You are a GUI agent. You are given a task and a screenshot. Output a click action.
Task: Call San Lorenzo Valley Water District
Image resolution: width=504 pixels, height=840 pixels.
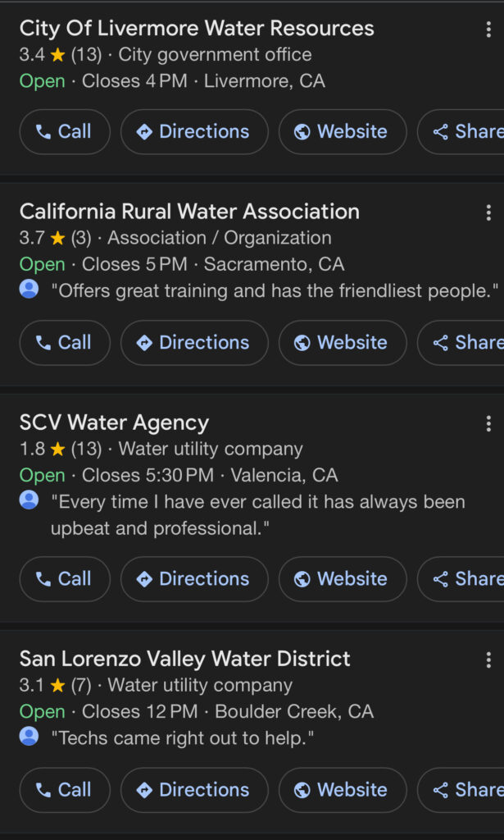[x=64, y=790]
